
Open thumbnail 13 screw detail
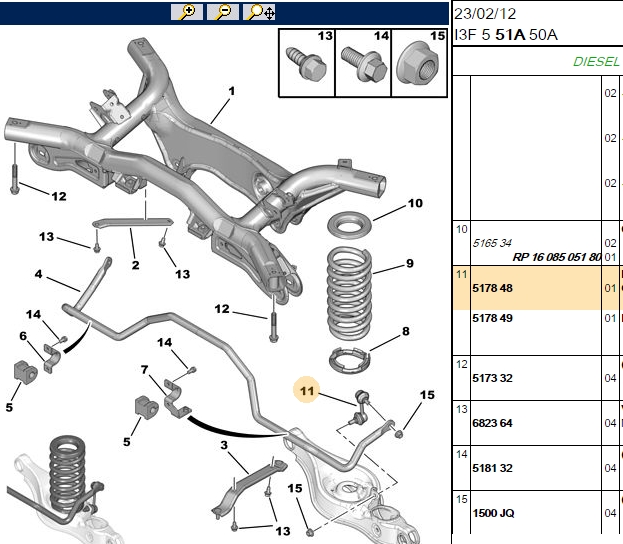click(x=307, y=63)
